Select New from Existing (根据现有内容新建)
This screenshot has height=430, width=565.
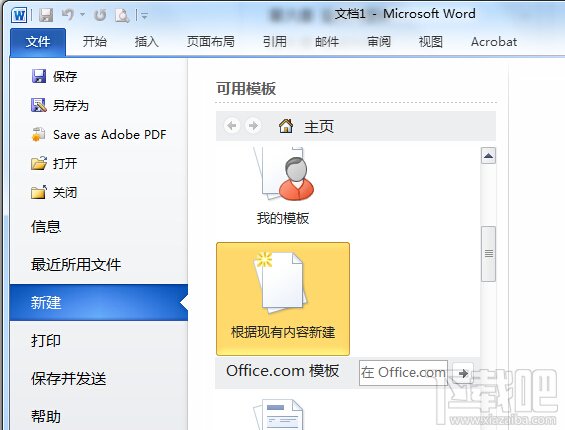click(x=283, y=299)
